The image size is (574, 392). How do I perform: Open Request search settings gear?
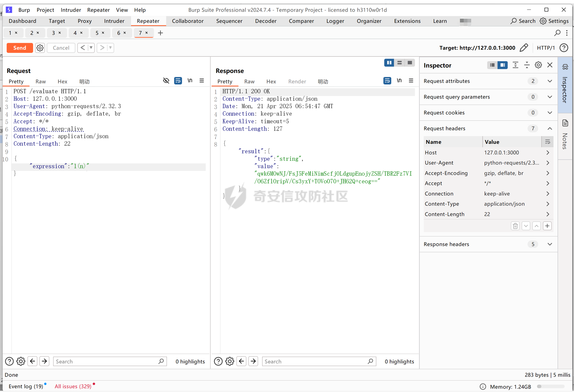[x=21, y=361]
